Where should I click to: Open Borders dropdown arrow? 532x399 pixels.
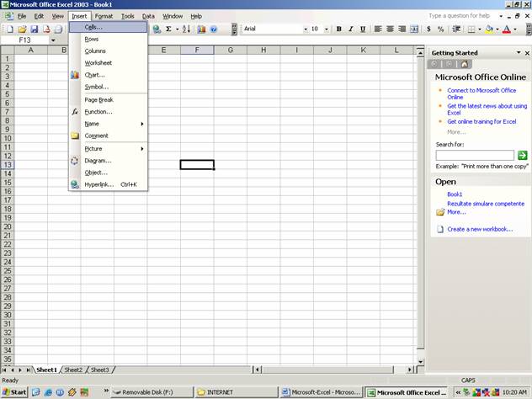coord(480,29)
